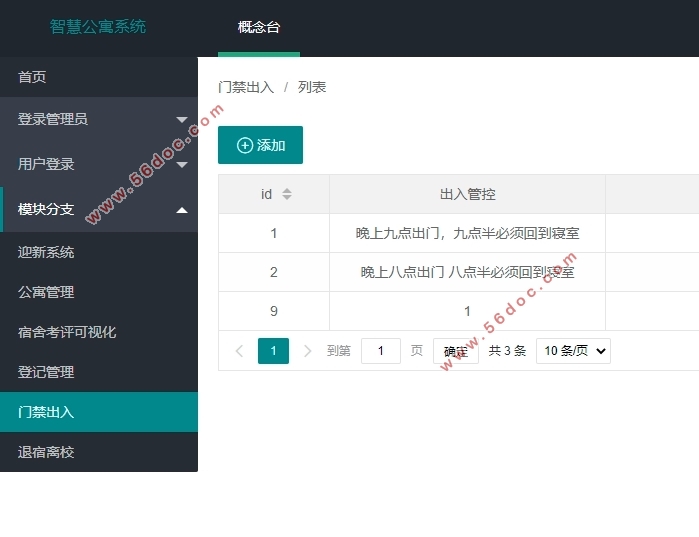Select 门禁出入 in the sidebar
Viewport: 699px width, 537px height.
(x=46, y=412)
